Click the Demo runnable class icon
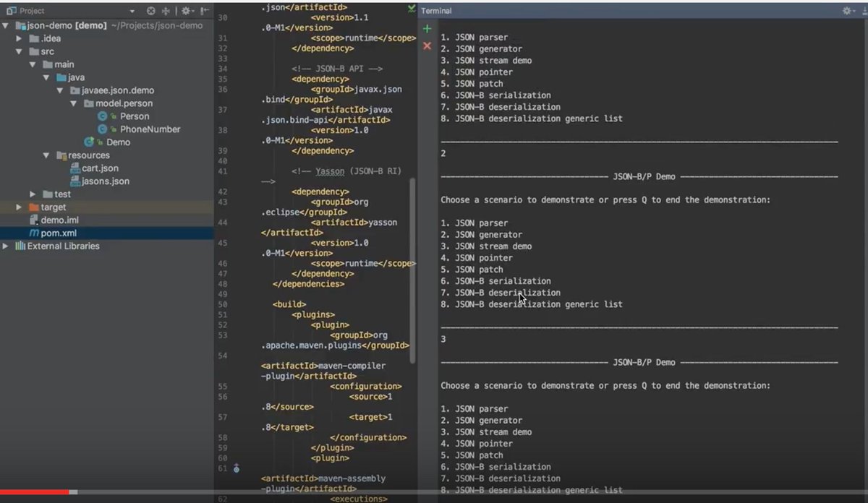Image resolution: width=868 pixels, height=503 pixels. pyautogui.click(x=89, y=142)
